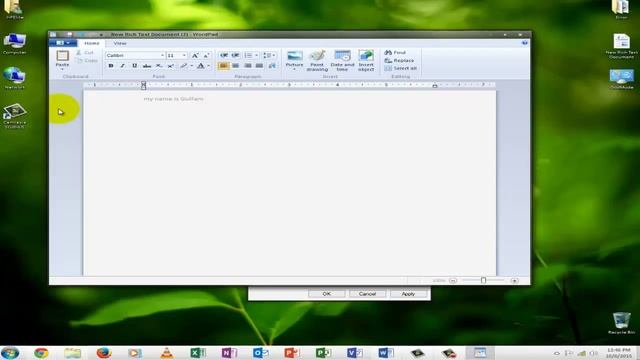Start a bulleted list
640x360 pixels.
248,55
